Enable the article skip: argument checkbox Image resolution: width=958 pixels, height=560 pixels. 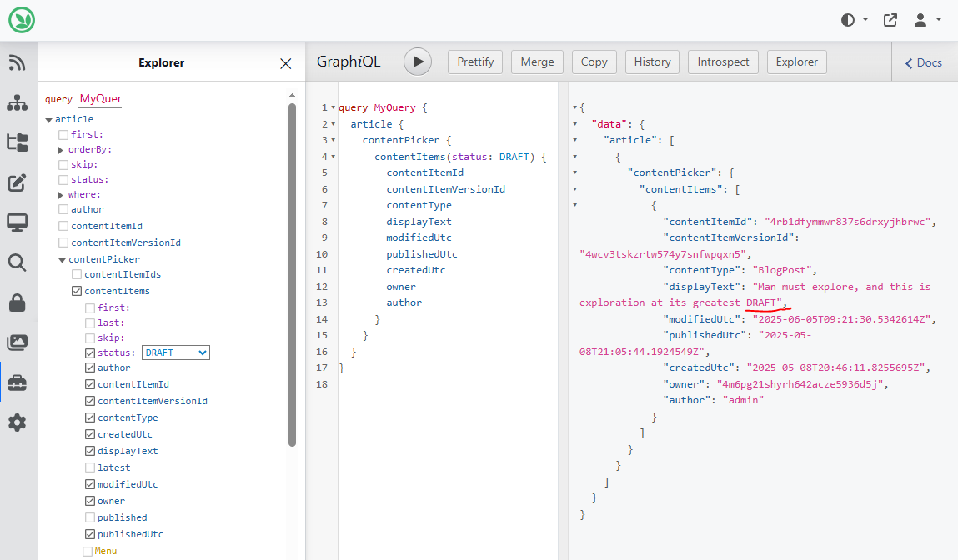63,164
